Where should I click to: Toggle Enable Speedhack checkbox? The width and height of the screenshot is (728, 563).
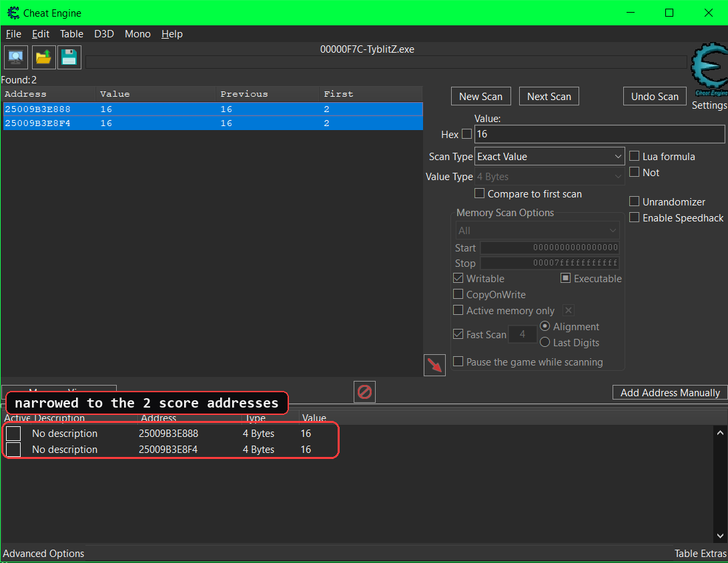(x=634, y=217)
